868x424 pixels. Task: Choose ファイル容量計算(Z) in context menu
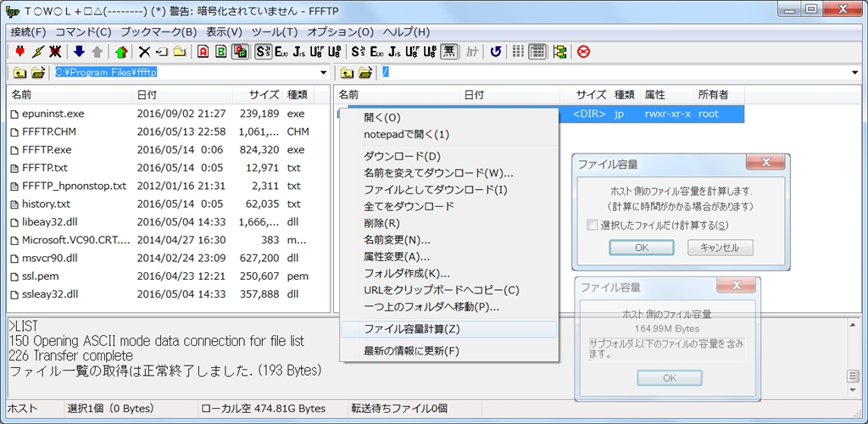click(449, 329)
